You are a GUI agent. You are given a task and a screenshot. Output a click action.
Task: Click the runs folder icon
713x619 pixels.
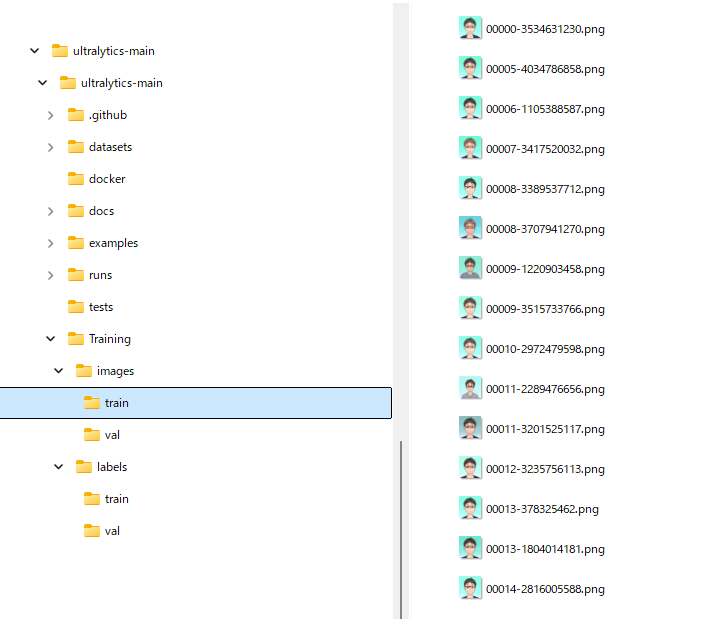point(75,275)
